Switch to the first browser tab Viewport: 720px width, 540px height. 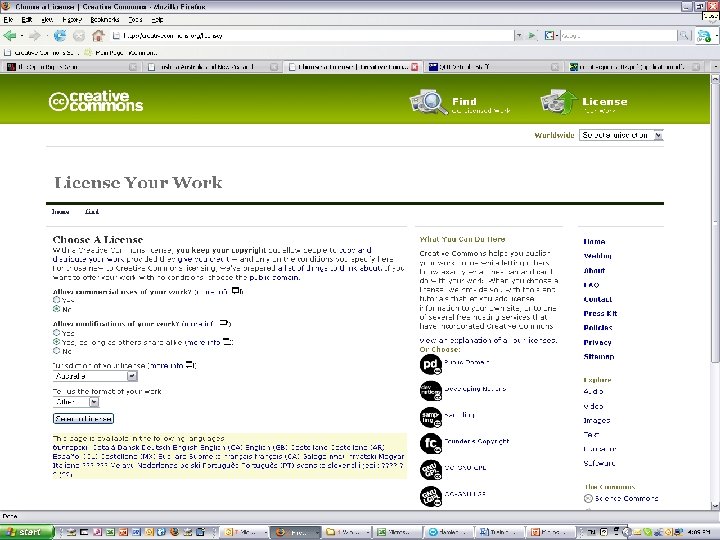click(71, 67)
